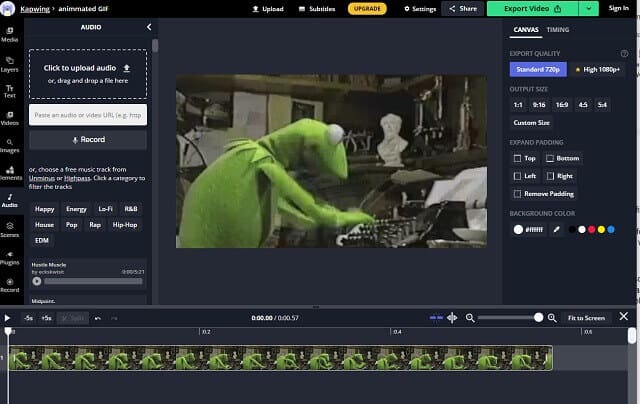This screenshot has width=640, height=404.
Task: Check the Remove Padding option
Action: (x=517, y=194)
